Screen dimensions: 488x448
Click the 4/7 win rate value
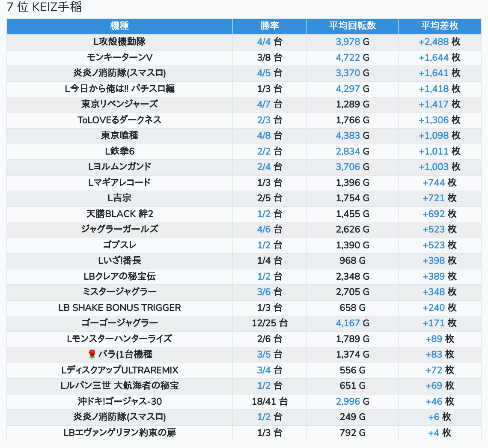(264, 104)
